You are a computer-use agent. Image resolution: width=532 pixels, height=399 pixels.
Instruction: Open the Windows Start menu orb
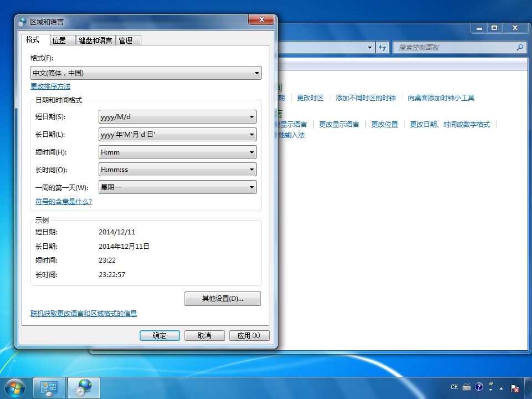click(x=14, y=388)
